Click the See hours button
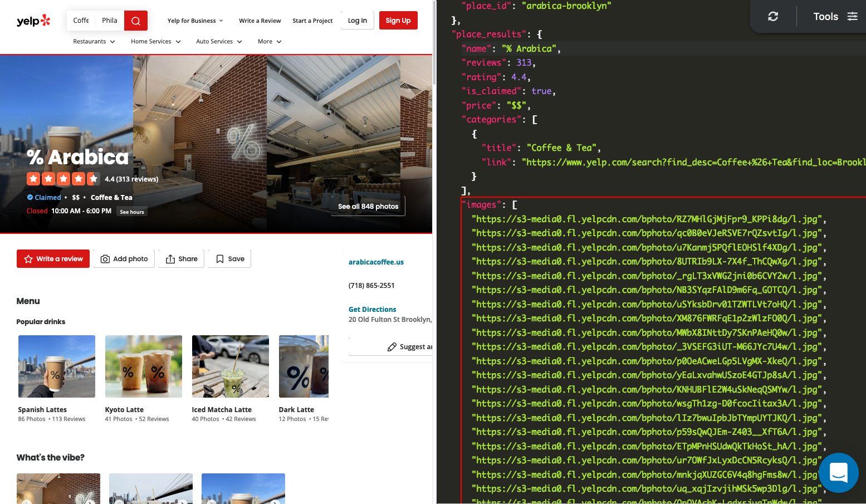Viewport: 866px width, 504px height. (x=132, y=212)
